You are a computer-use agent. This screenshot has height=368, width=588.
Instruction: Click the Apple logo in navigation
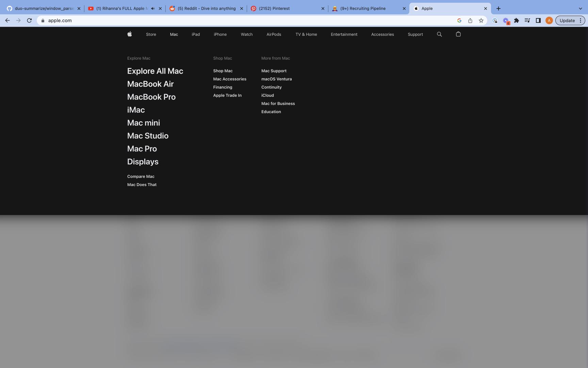[x=130, y=34]
